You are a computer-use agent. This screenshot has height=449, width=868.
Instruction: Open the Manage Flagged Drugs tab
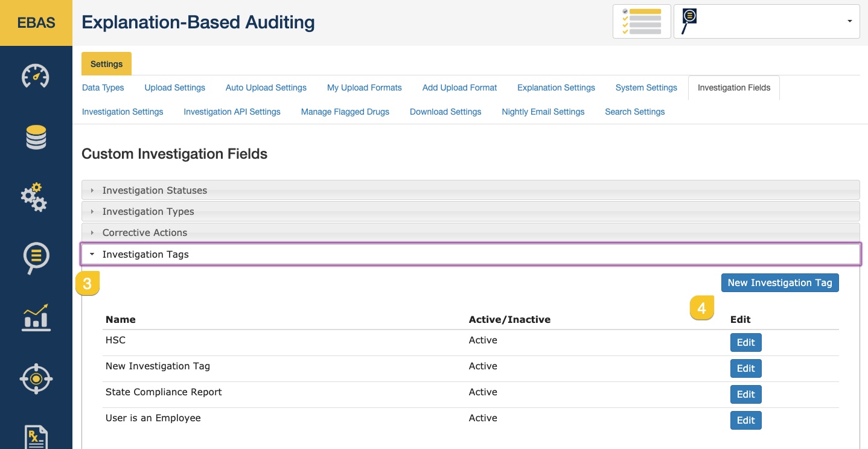[x=345, y=112]
